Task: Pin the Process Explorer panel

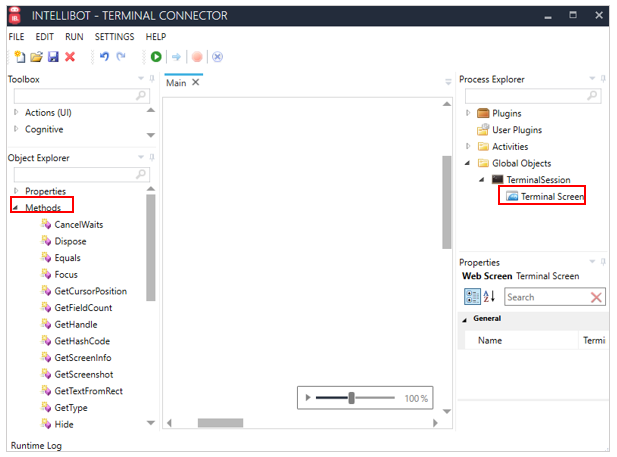Action: coord(603,79)
